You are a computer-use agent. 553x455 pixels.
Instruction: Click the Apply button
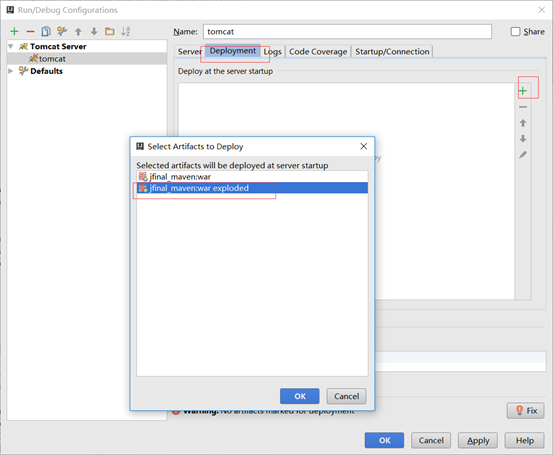tap(478, 440)
